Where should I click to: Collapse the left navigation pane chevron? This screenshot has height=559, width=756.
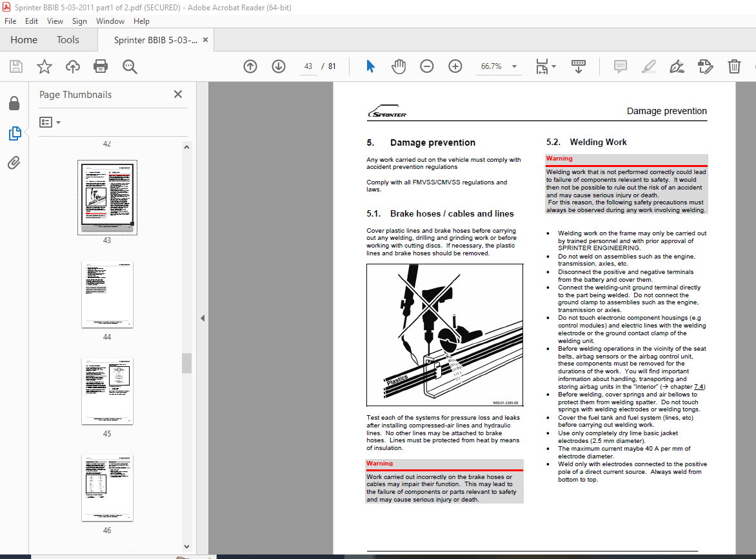202,318
